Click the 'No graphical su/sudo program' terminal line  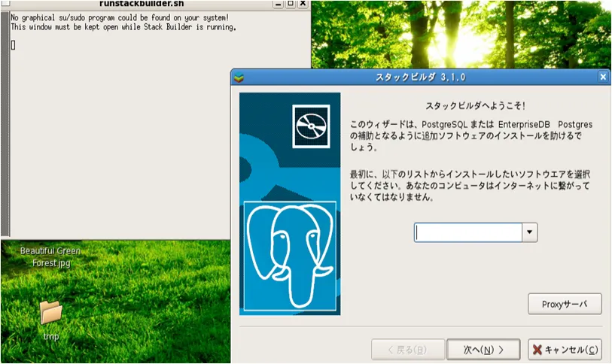120,17
